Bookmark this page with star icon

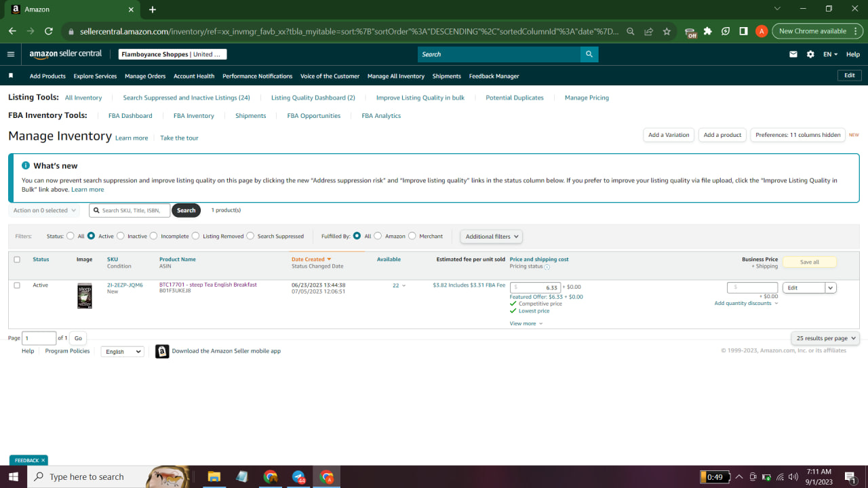(x=667, y=31)
